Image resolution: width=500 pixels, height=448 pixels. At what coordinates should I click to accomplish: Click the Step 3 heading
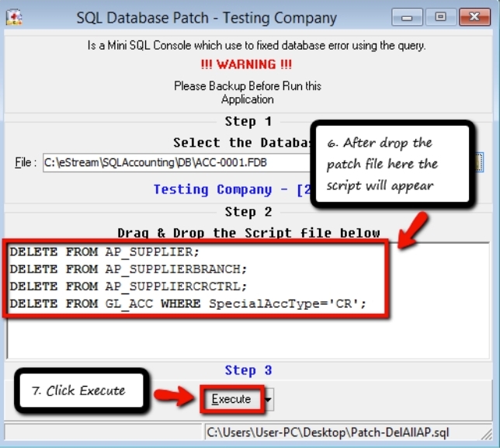[248, 370]
